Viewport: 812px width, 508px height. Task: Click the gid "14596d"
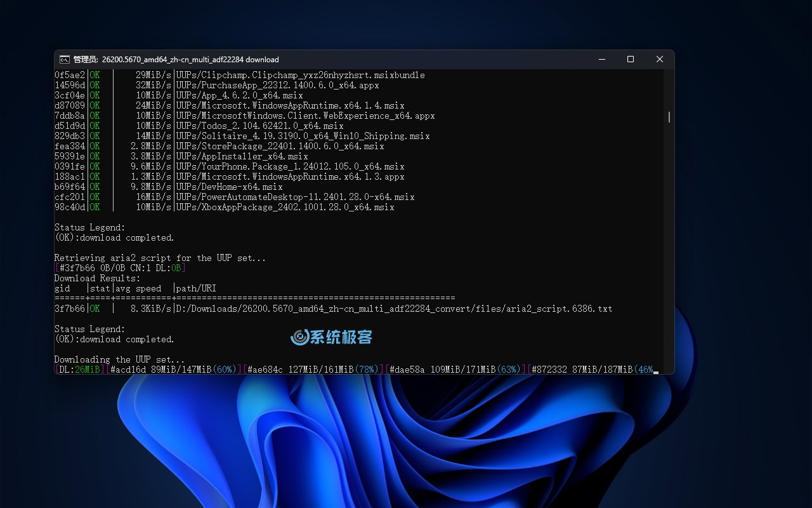coord(70,85)
